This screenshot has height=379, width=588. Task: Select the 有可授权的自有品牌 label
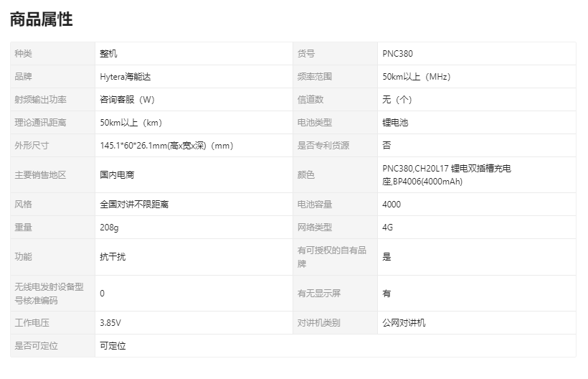(332, 257)
